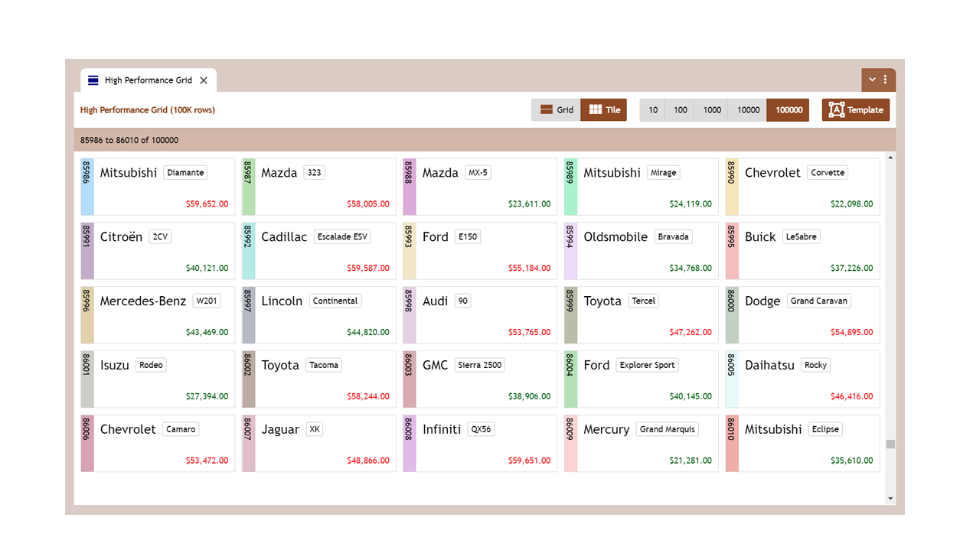Set row count to 1000
Viewport: 973px width, 560px height.
tap(712, 110)
